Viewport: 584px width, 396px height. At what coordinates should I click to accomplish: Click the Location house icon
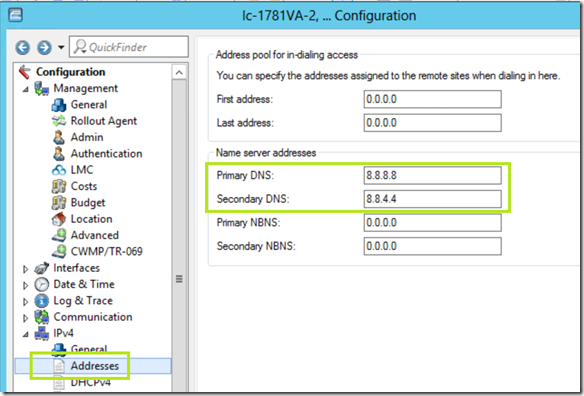(59, 219)
